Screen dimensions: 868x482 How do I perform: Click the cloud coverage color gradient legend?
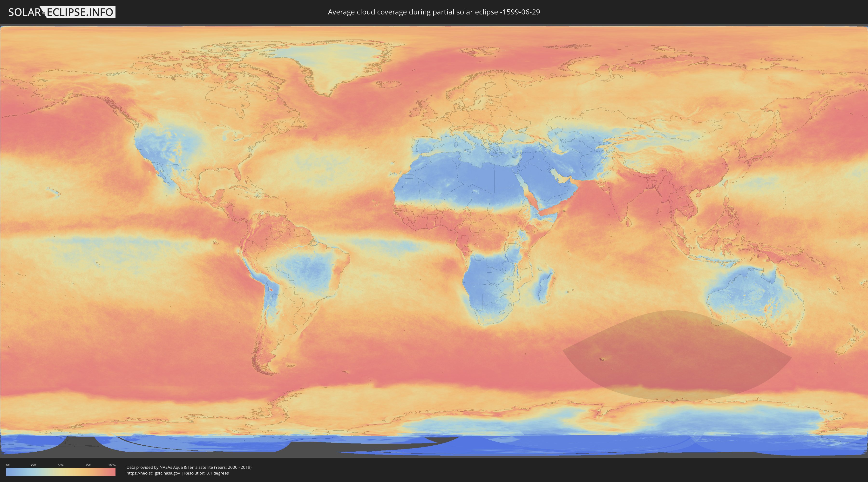pos(61,472)
